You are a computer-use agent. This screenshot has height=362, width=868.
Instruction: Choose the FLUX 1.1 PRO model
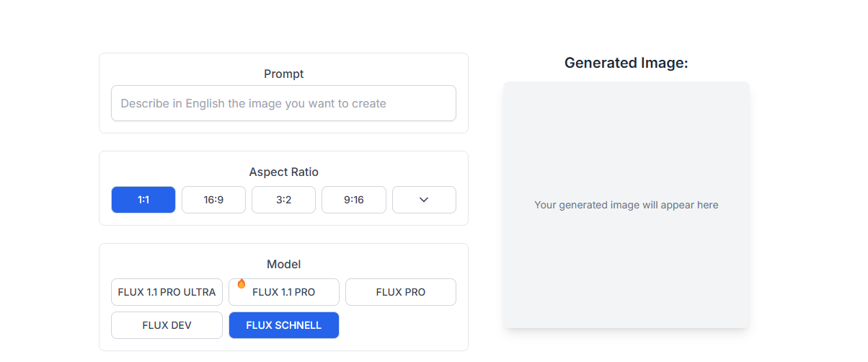click(x=284, y=292)
